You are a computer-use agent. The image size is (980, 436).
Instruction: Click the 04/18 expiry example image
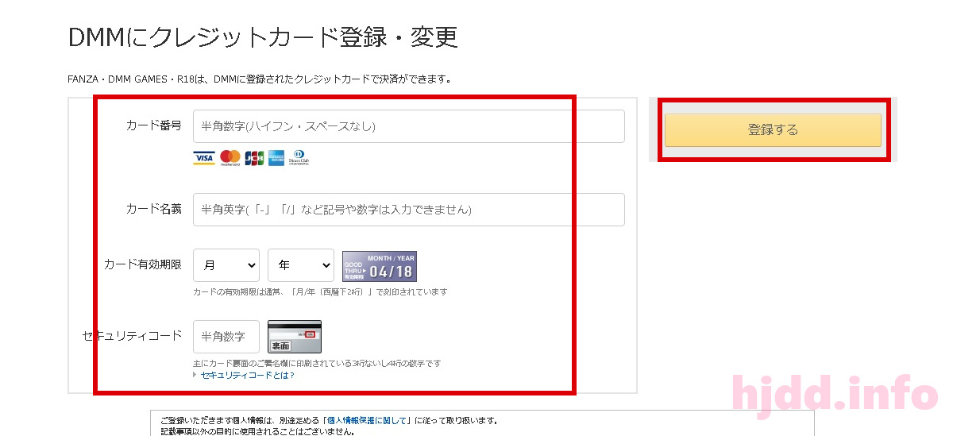tap(380, 267)
